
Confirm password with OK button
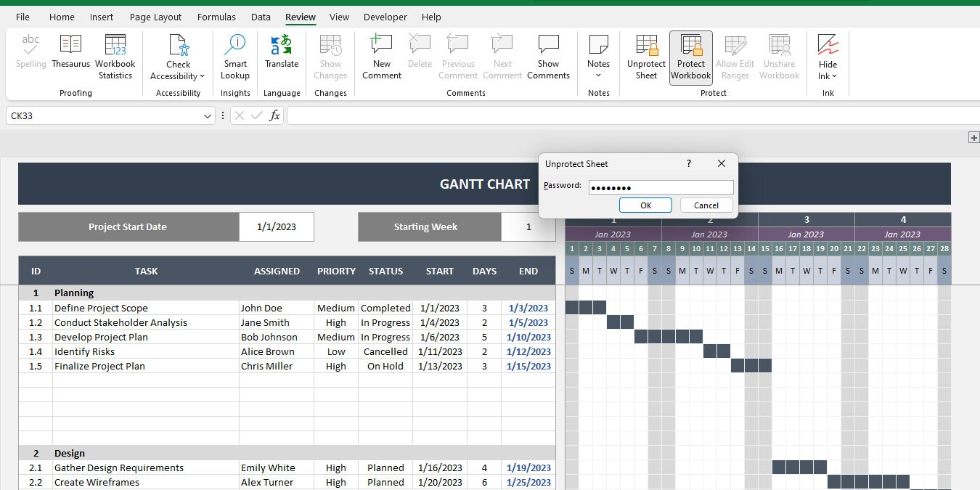[x=645, y=205]
